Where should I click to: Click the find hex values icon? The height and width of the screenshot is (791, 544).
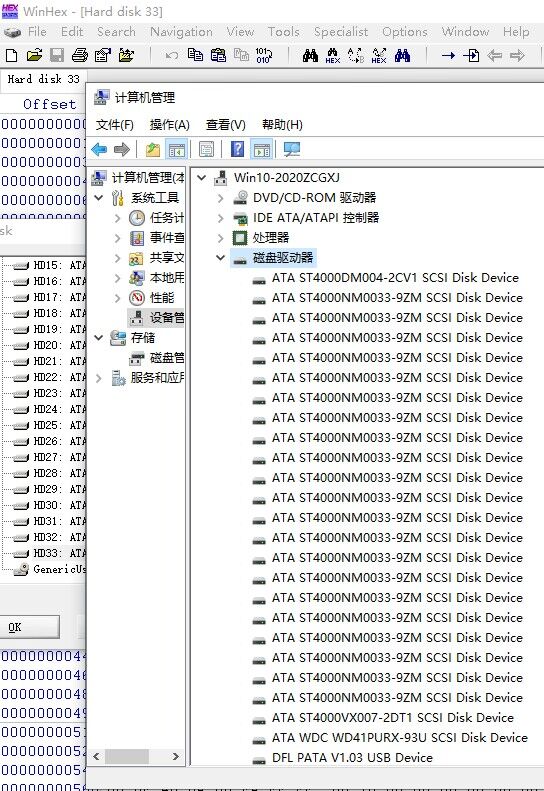pos(333,55)
